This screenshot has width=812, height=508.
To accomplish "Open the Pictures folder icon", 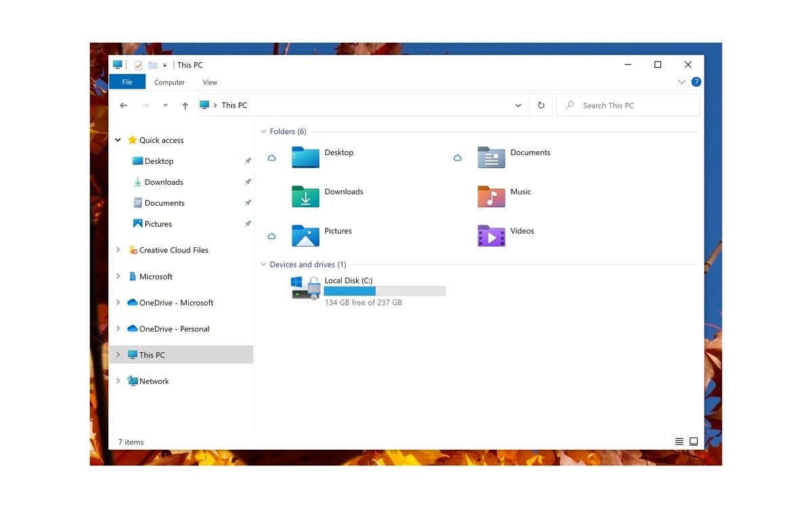I will [x=305, y=236].
